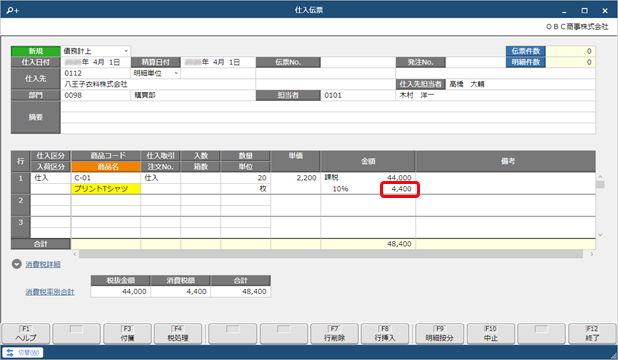
Task: Click the 10% tax rate cell
Action: click(340, 189)
